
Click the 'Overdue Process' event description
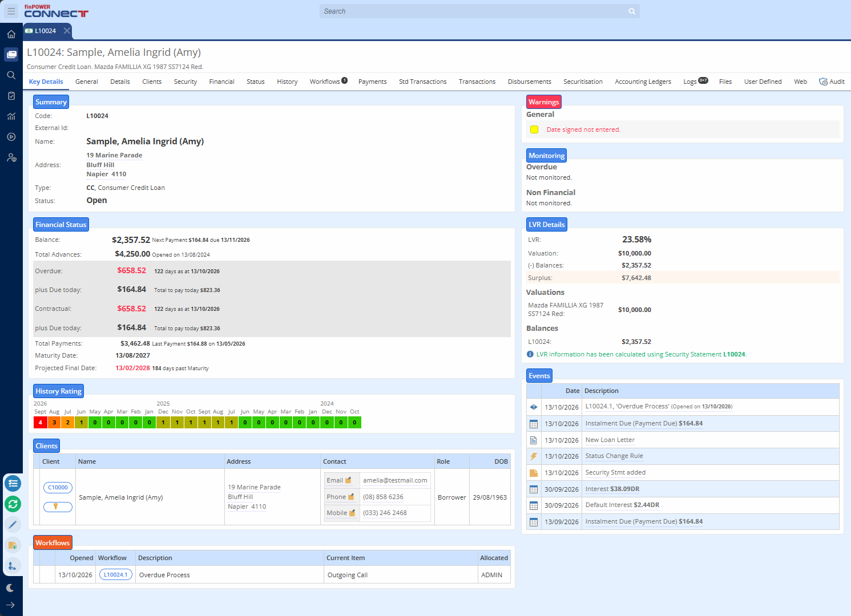(x=659, y=407)
